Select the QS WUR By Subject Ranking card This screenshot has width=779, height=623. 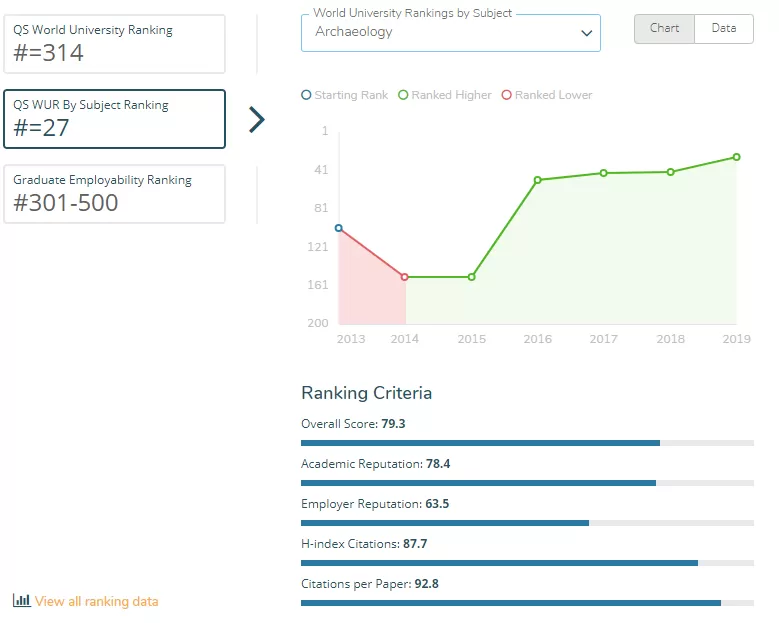114,119
